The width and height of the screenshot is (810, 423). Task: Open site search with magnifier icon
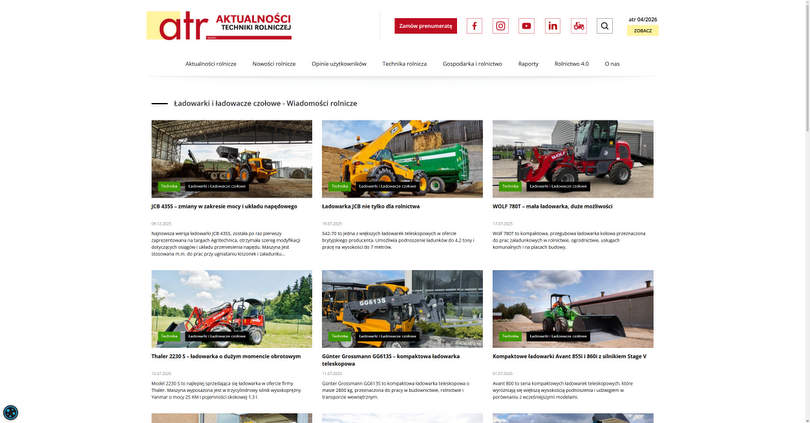click(x=604, y=26)
